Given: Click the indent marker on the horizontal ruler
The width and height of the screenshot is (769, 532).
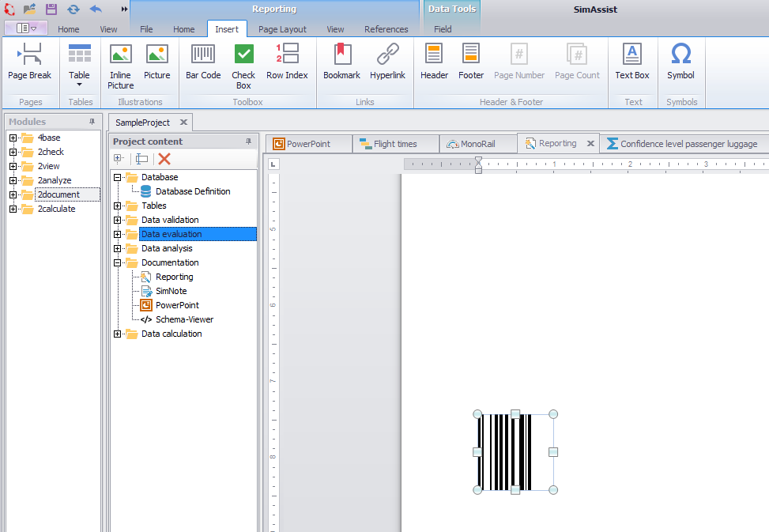Looking at the screenshot, I should (x=478, y=162).
